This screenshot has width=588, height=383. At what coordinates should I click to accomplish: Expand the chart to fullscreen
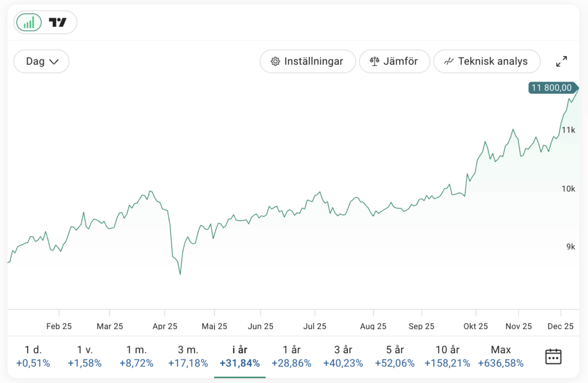coord(562,61)
